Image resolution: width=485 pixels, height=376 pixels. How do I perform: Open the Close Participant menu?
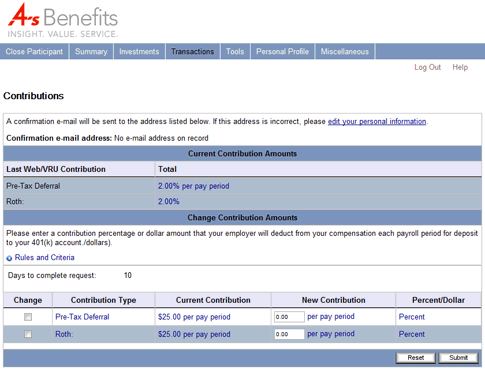point(34,52)
